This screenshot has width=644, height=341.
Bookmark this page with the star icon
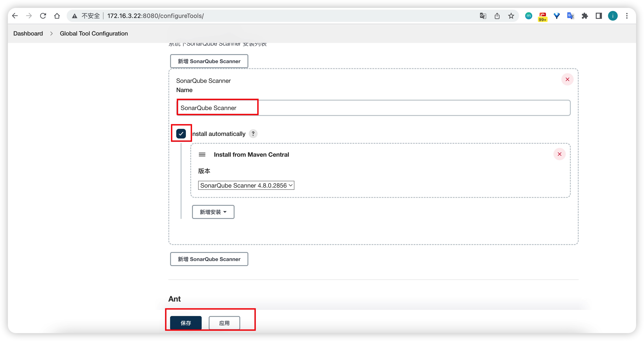[x=511, y=16]
